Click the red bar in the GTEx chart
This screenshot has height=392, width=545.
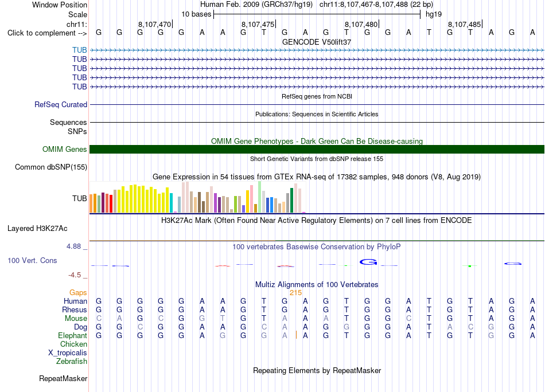coord(111,203)
